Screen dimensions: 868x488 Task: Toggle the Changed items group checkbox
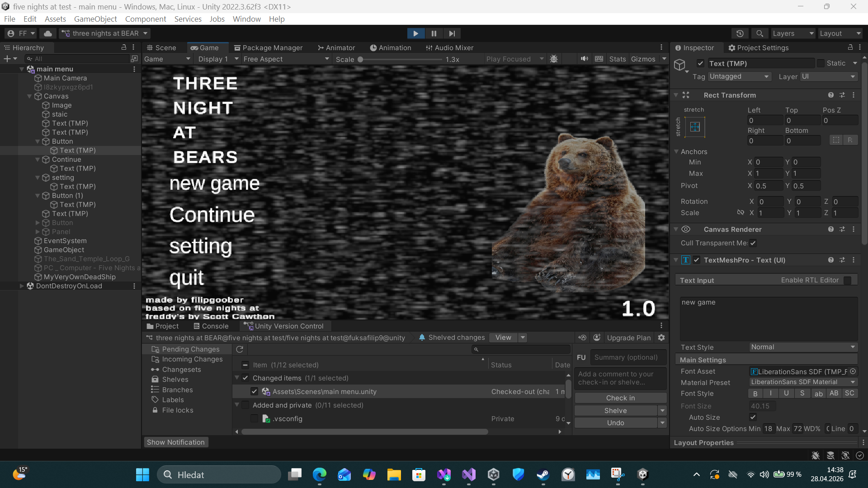[245, 378]
